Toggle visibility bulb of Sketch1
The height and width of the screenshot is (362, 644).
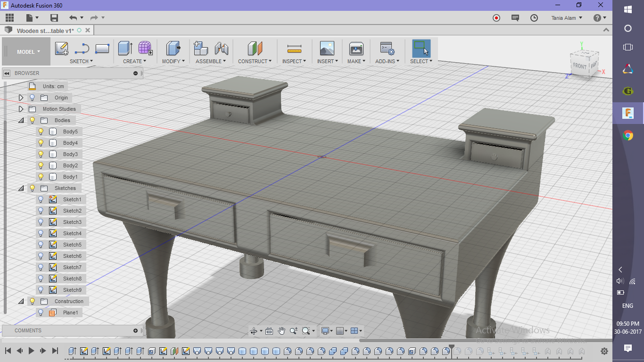41,199
